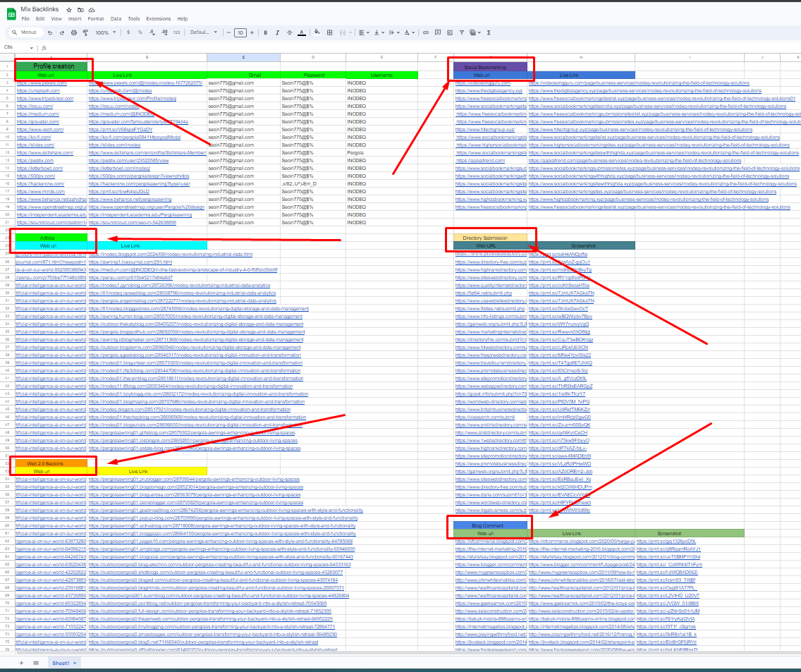Click the Insert link icon
The width and height of the screenshot is (801, 672).
point(426,32)
